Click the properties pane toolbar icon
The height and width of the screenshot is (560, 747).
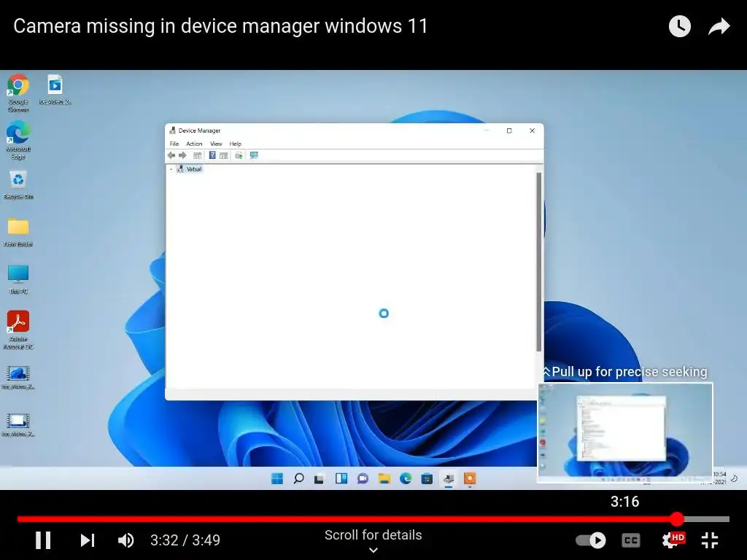tap(223, 155)
